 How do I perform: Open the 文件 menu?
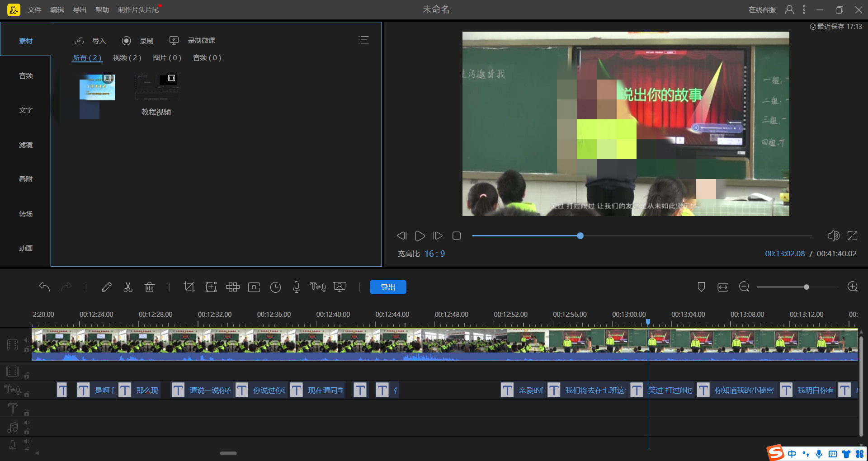34,9
